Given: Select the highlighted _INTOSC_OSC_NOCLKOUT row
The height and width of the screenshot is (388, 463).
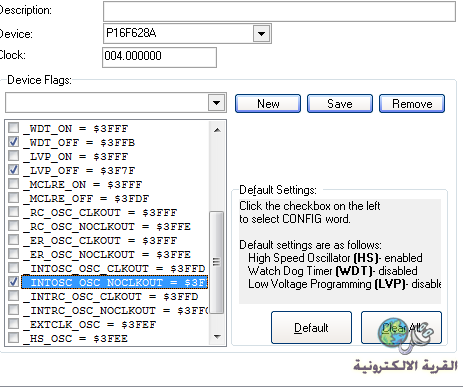Looking at the screenshot, I should coord(115,282).
